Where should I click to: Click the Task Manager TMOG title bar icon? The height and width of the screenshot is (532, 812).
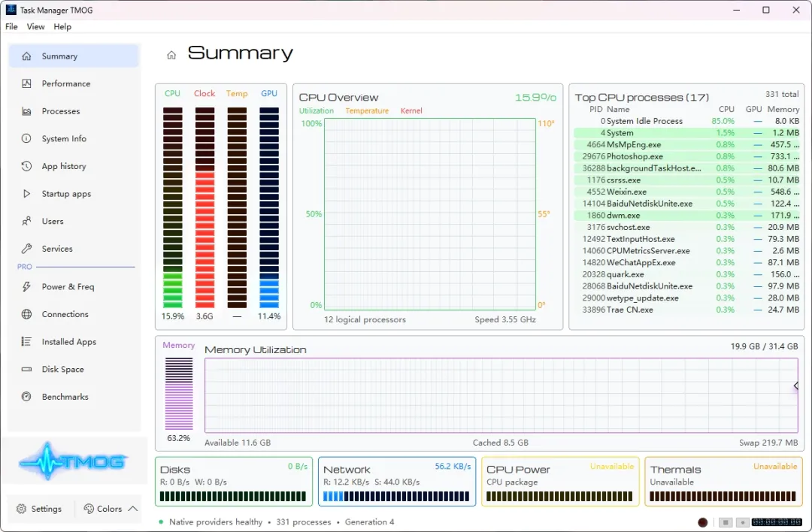pos(11,9)
